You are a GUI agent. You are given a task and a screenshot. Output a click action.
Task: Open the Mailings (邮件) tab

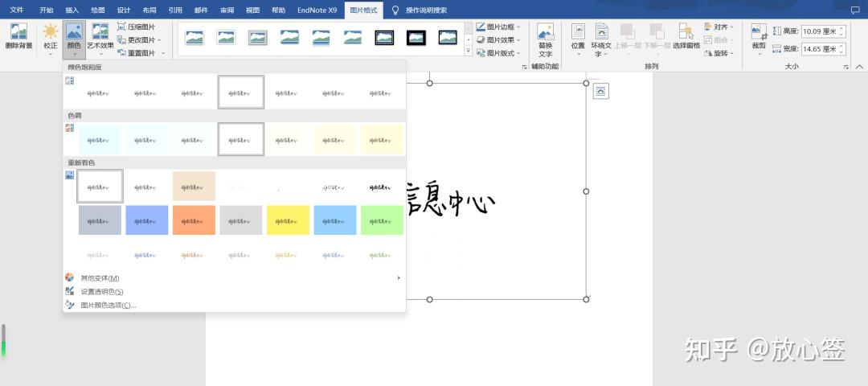(x=202, y=10)
